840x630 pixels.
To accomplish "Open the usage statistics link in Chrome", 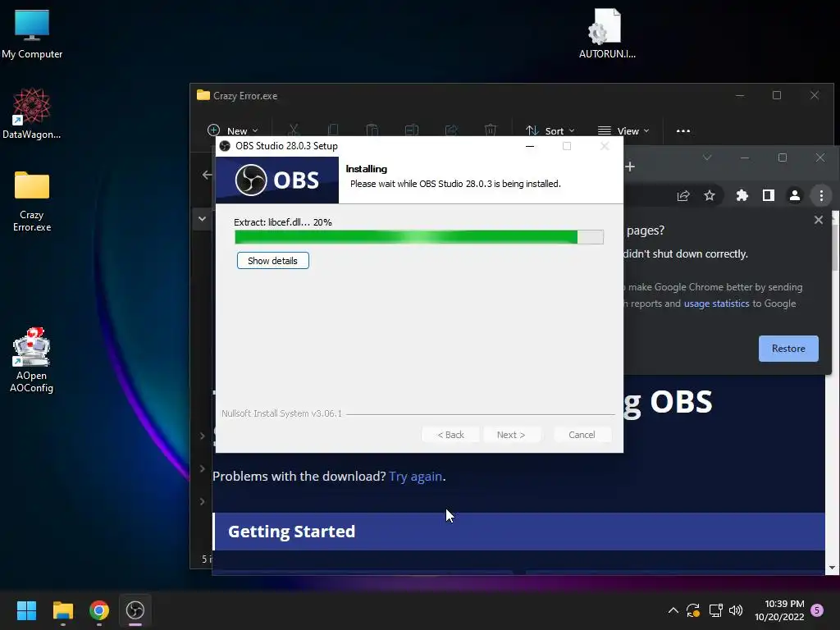I will (x=716, y=304).
